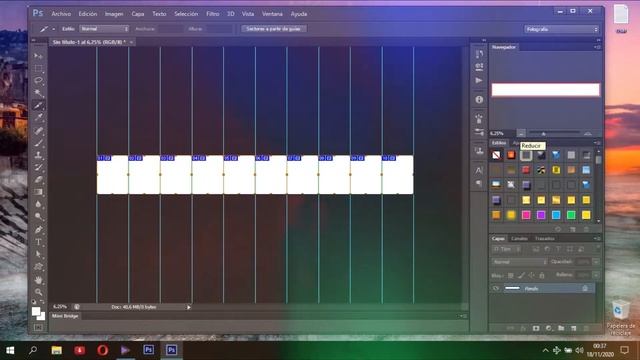The height and width of the screenshot is (360, 640).
Task: Open the Capas panel flyout menu
Action: pyautogui.click(x=596, y=238)
